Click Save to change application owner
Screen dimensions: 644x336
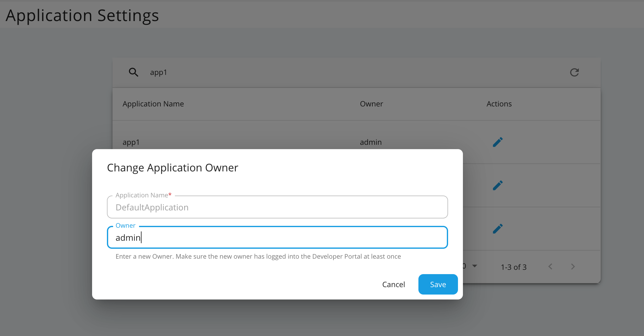tap(438, 284)
